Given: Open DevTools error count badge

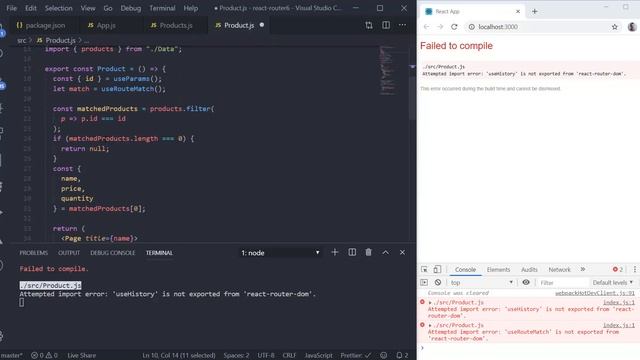Looking at the screenshot, I should 618,269.
